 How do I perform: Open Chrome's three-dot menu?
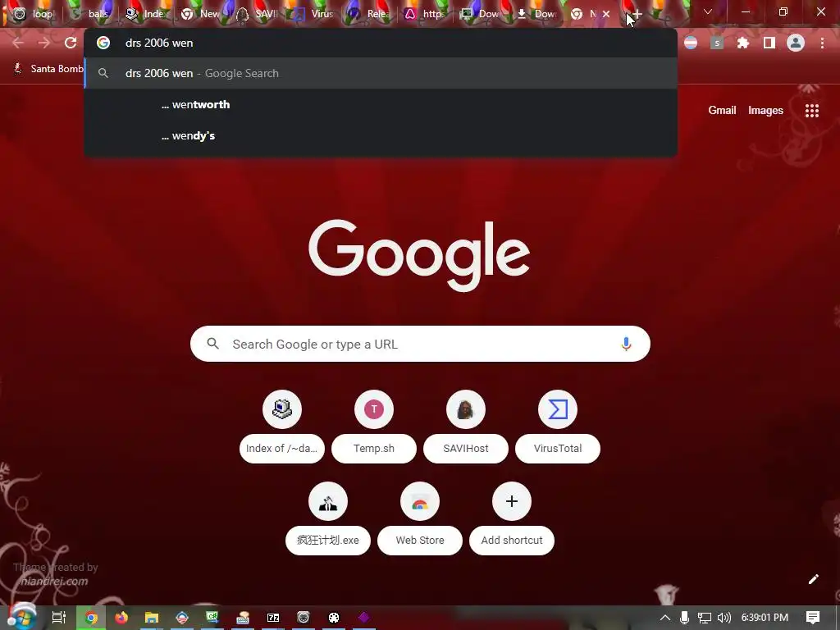tap(822, 43)
